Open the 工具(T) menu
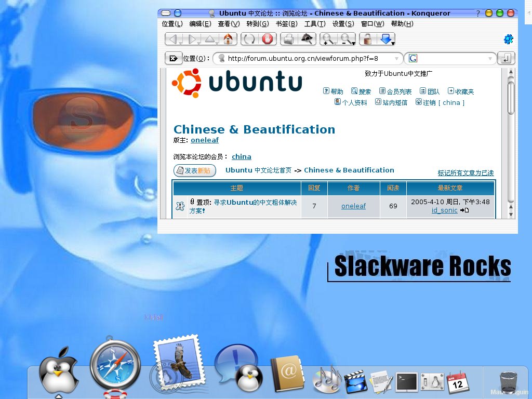 coord(315,24)
